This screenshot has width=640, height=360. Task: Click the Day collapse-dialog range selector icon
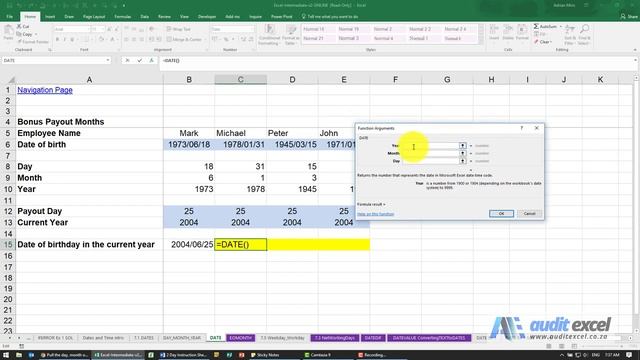[462, 161]
